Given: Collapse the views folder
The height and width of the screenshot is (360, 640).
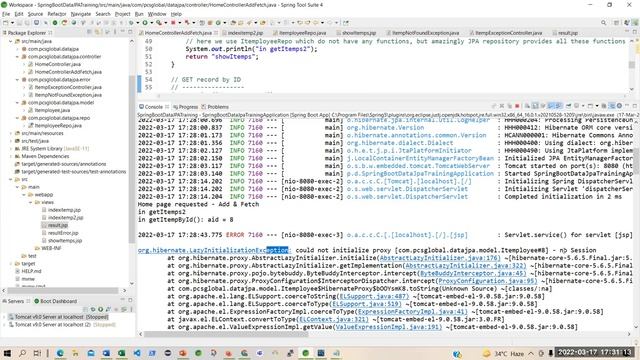Looking at the screenshot, I should (31, 202).
